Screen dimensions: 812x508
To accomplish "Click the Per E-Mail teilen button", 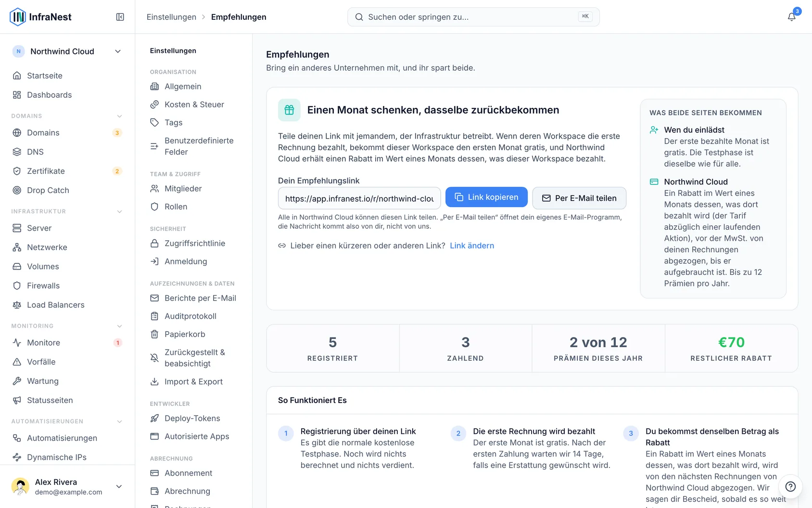I will [579, 198].
